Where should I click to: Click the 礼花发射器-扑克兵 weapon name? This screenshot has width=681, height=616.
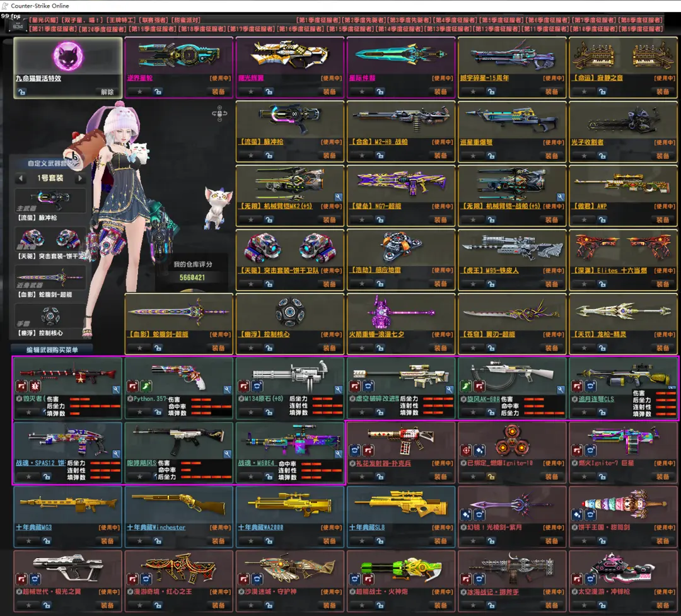click(x=383, y=463)
